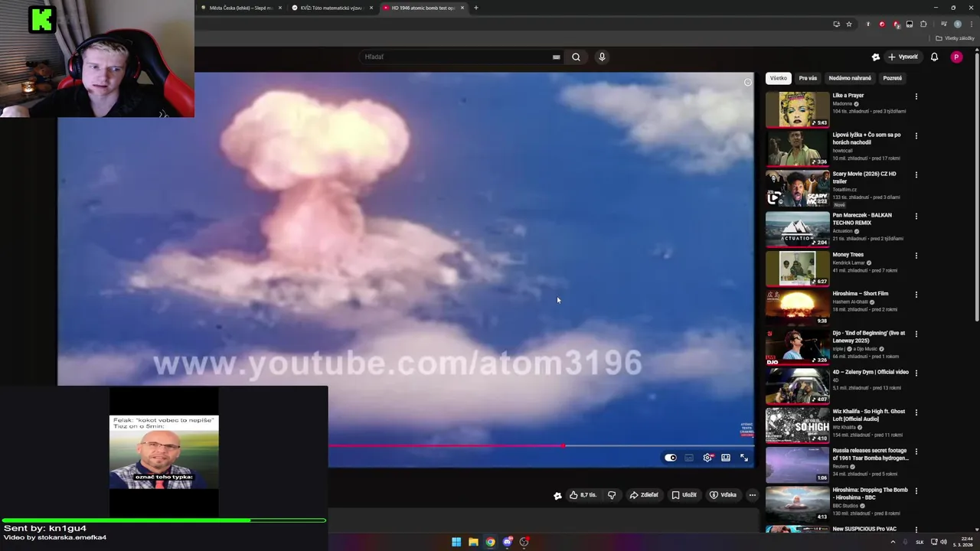The image size is (980, 551).
Task: Click the SLK keyboard language indicator
Action: pos(920,542)
